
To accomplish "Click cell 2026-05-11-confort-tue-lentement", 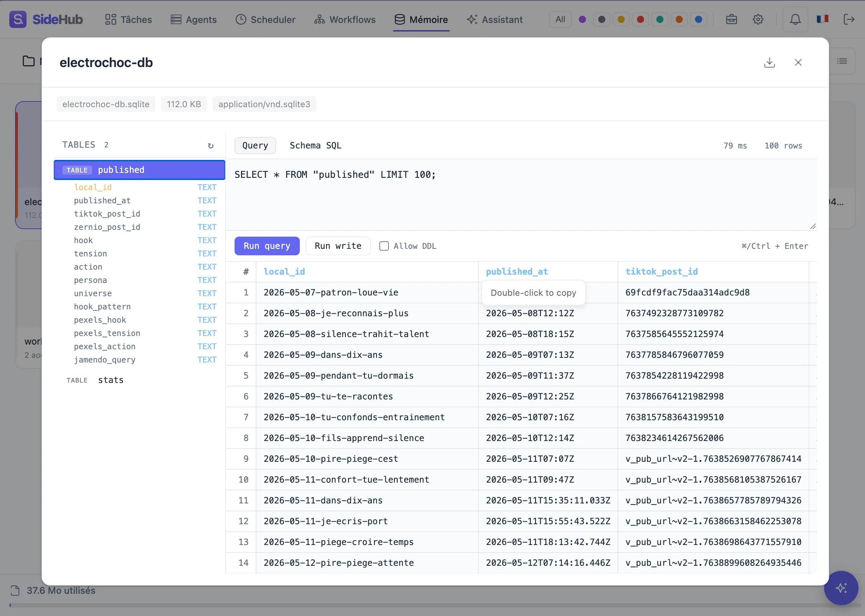I will [x=367, y=480].
